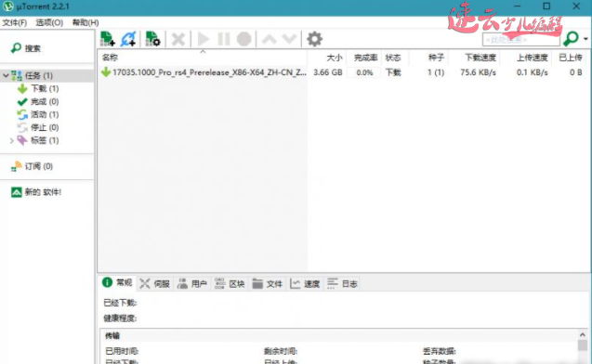
Task: Select 活动 (1) in sidebar
Action: click(45, 114)
